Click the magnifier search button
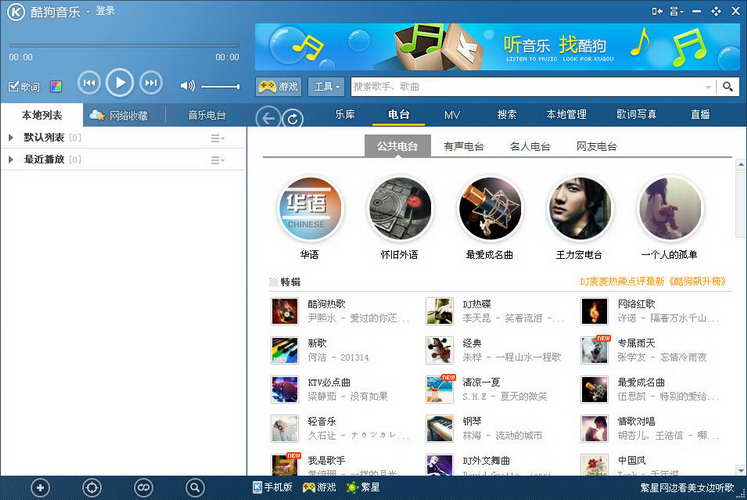The width and height of the screenshot is (747, 500). point(727,87)
